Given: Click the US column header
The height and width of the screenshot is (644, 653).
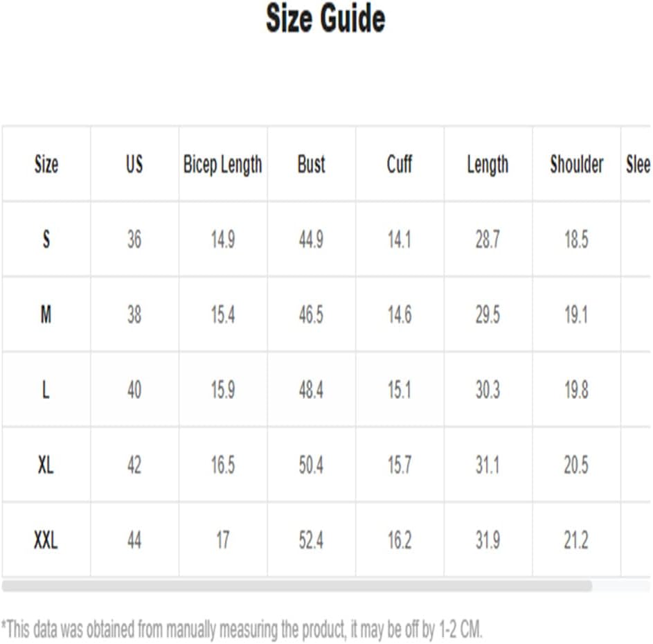Looking at the screenshot, I should [134, 163].
